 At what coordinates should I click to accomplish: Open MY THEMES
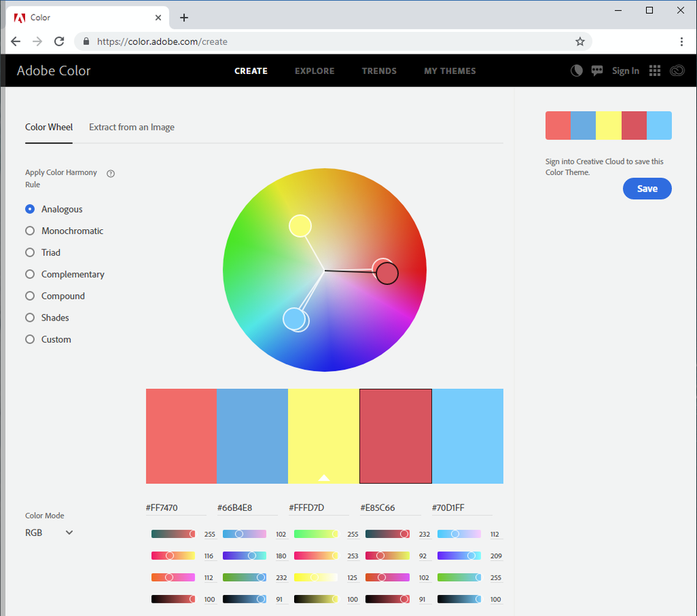pos(450,71)
